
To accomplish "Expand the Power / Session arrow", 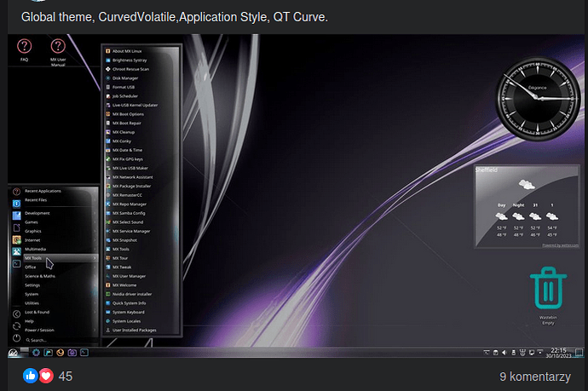I will click(x=95, y=330).
